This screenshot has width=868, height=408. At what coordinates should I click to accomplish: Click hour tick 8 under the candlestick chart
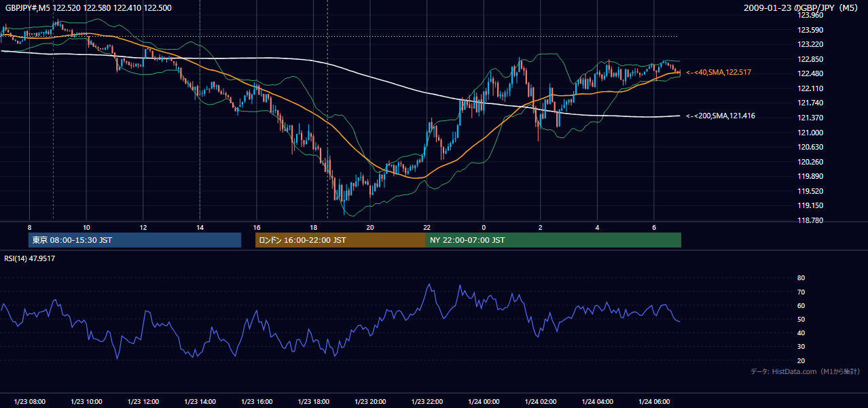coord(29,227)
